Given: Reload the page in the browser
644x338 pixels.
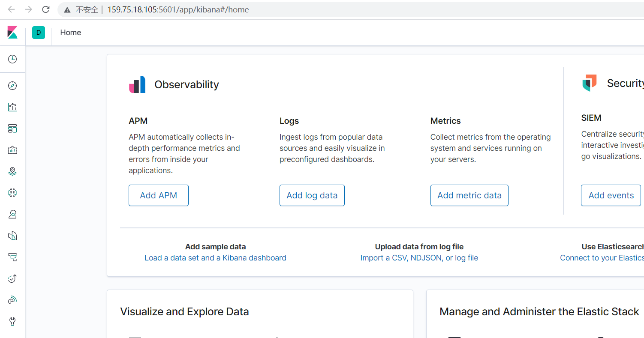Looking at the screenshot, I should [45, 9].
